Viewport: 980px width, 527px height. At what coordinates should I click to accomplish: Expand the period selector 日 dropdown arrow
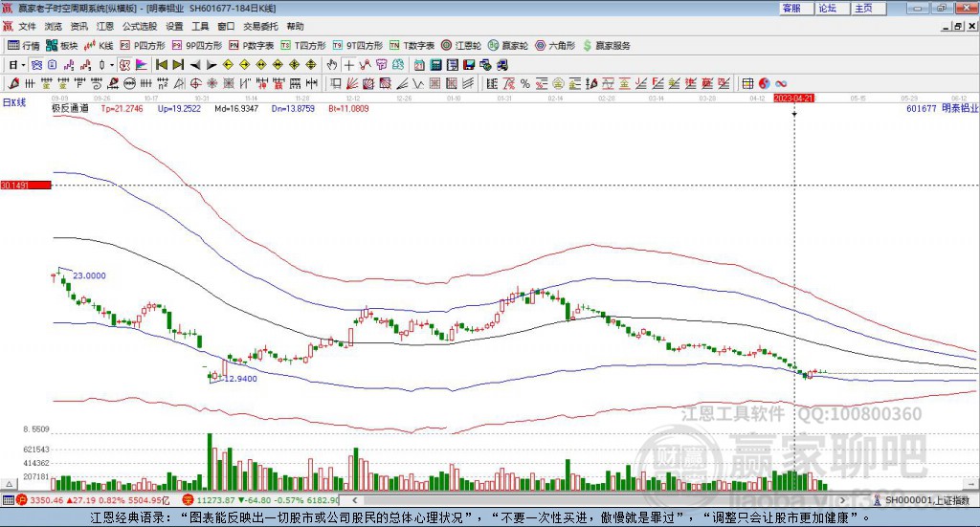[x=21, y=64]
